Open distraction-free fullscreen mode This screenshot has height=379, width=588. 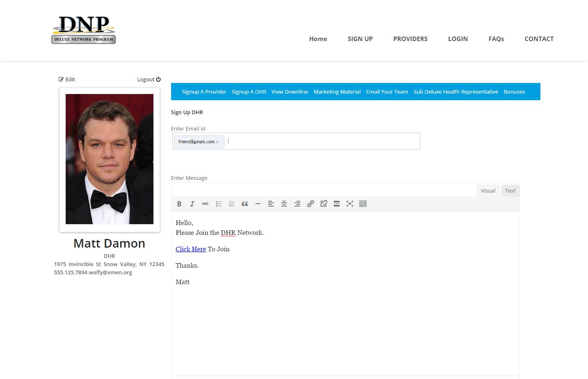click(350, 204)
